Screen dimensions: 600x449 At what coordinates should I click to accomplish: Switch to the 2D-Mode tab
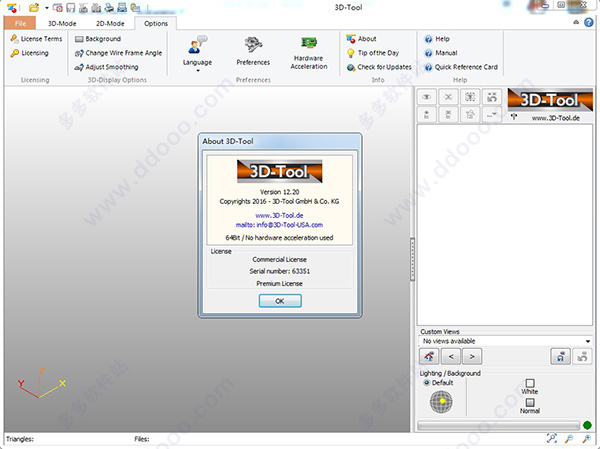click(x=110, y=23)
